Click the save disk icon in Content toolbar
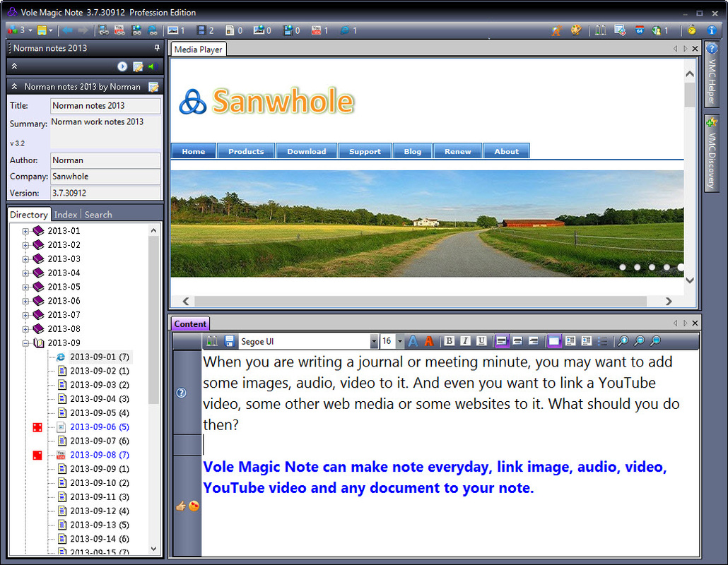The height and width of the screenshot is (565, 728). coord(230,341)
